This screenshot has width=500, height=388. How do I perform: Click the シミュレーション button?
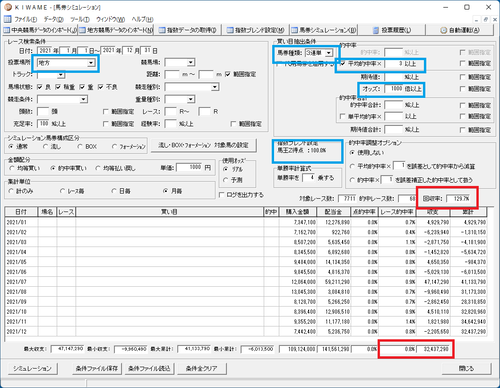pyautogui.click(x=32, y=368)
